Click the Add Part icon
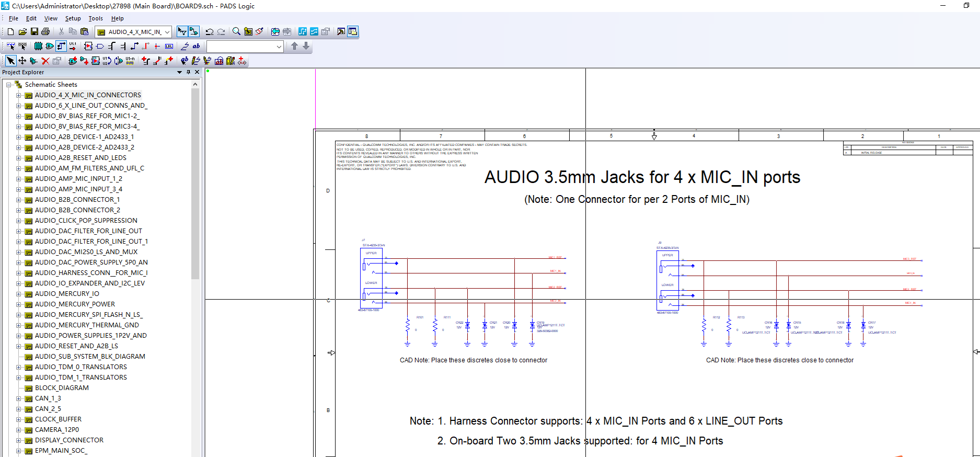This screenshot has width=980, height=457. (73, 61)
